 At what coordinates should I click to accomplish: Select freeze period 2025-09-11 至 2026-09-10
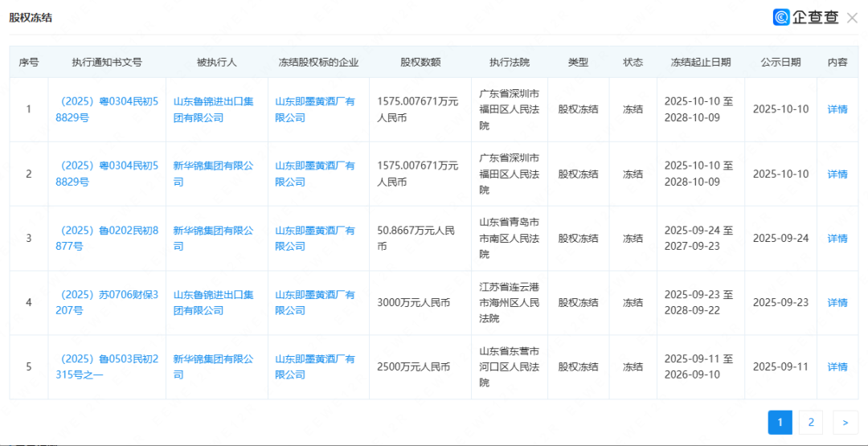(700, 367)
